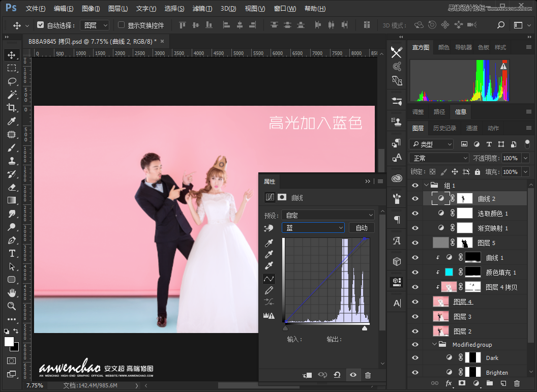537x392 pixels.
Task: Click the pencil icon in the Curves panel
Action: [x=269, y=290]
